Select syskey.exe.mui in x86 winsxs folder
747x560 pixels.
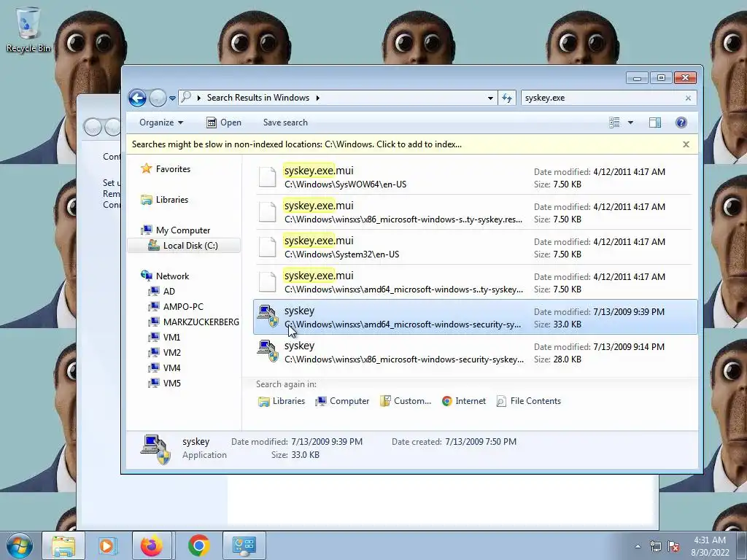[474, 212]
